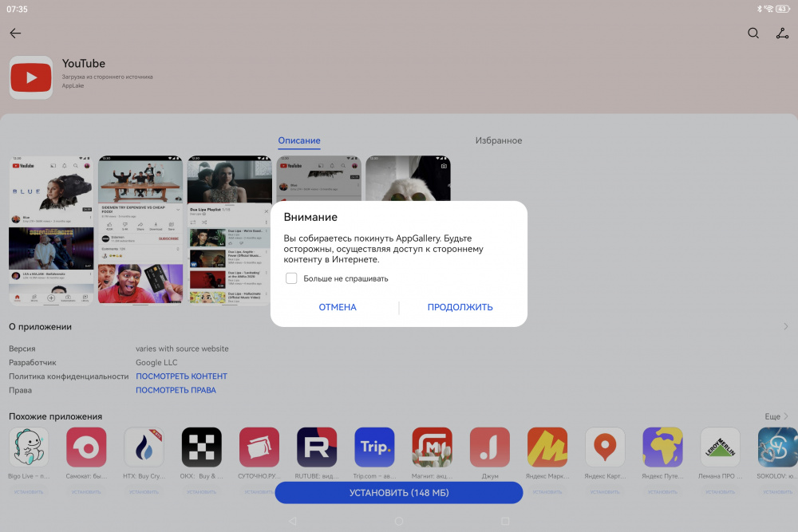Viewport: 798px width, 532px height.
Task: Switch to the Избранное tab
Action: (499, 140)
